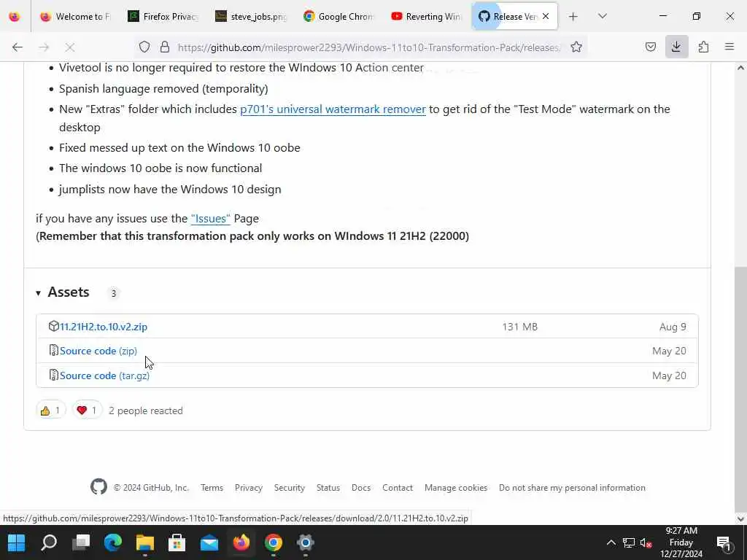Click Firefox icon on taskbar
This screenshot has height=560, width=747.
(241, 542)
